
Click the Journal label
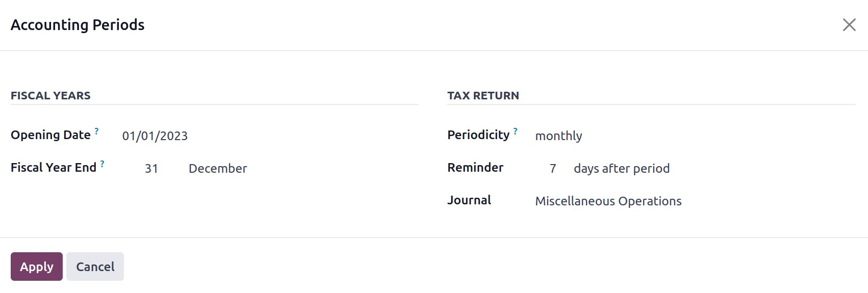469,200
